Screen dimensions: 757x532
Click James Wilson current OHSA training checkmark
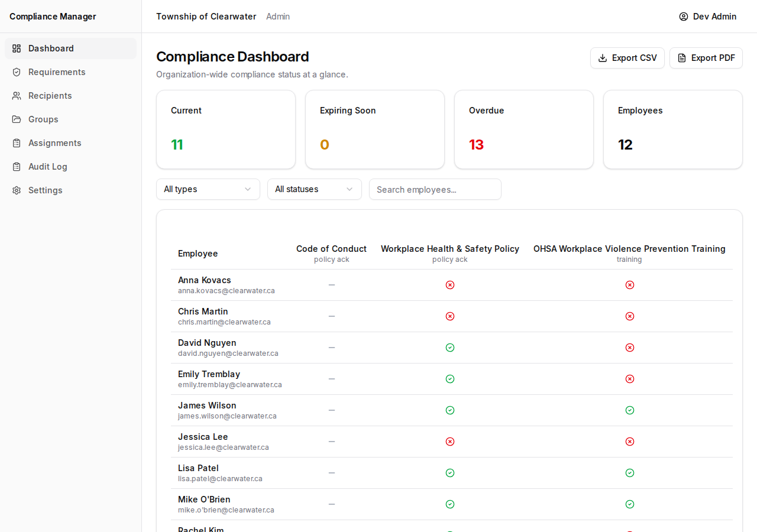click(630, 410)
